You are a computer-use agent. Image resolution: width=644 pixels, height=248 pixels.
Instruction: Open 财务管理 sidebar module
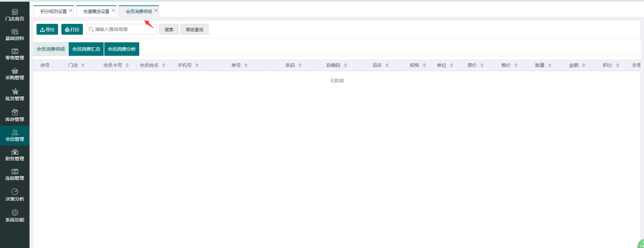15,155
